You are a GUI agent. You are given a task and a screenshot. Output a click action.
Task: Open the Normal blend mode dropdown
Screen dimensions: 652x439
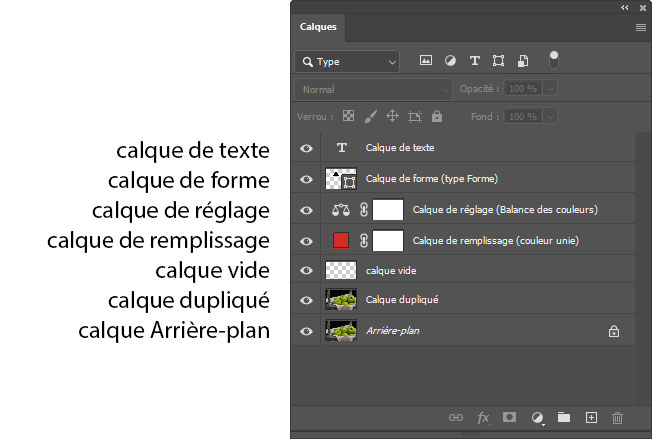coord(373,89)
